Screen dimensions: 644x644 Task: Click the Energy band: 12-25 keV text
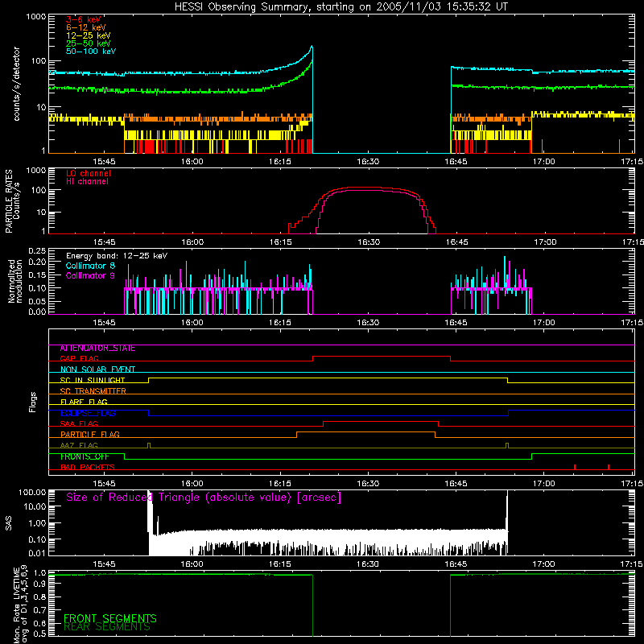[x=117, y=256]
